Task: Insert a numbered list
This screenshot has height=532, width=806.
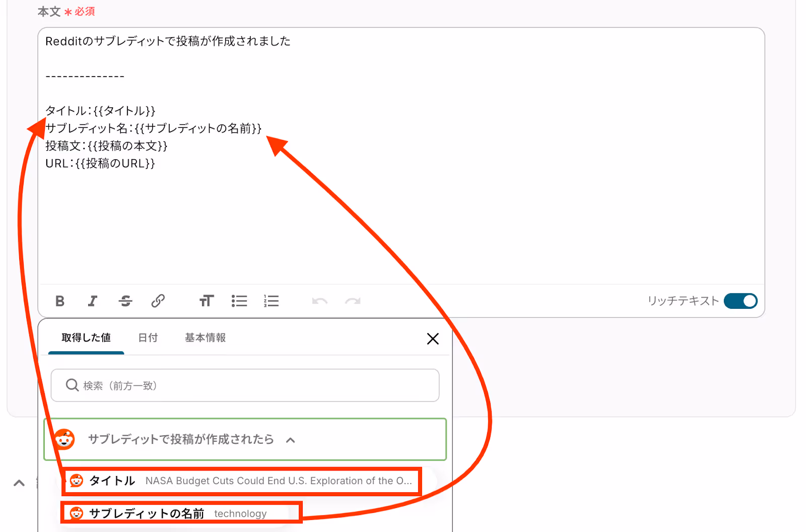Action: coord(272,301)
